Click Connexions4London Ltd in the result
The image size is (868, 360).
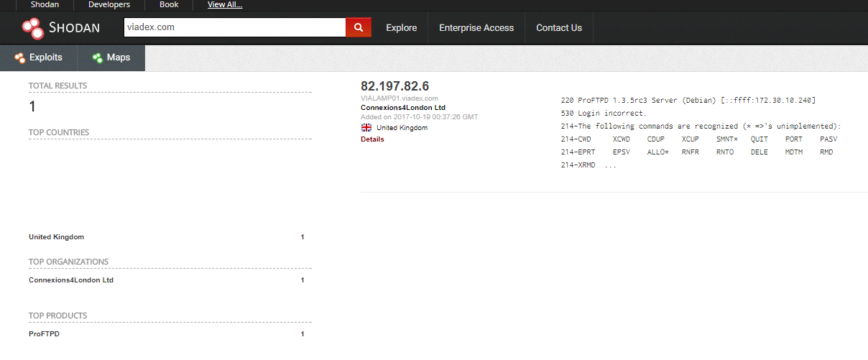(x=403, y=108)
